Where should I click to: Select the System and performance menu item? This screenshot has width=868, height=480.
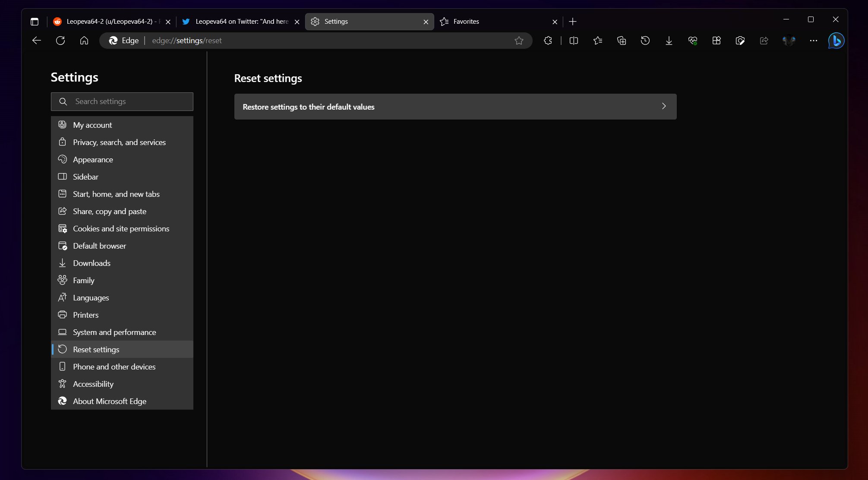tap(114, 332)
